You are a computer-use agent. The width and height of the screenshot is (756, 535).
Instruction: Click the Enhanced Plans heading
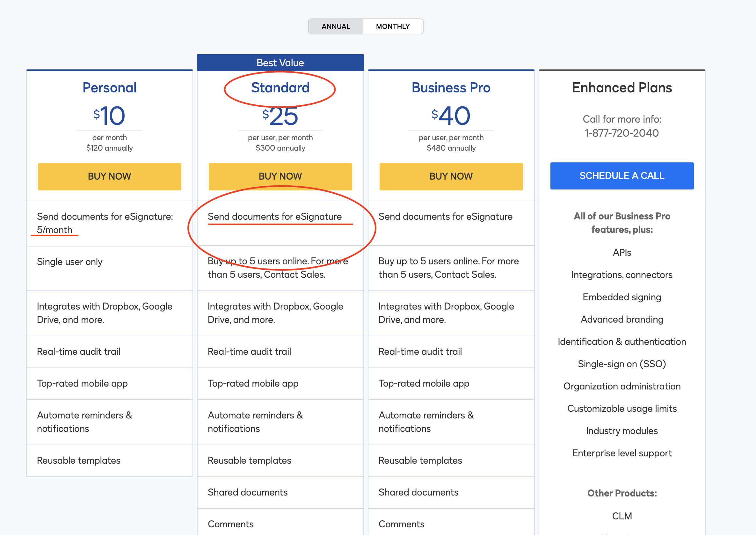(622, 88)
